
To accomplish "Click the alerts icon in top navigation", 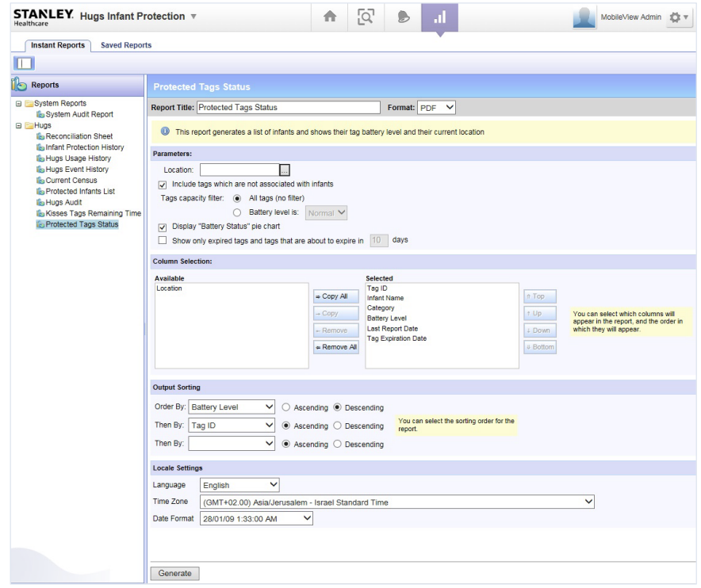I will click(404, 17).
